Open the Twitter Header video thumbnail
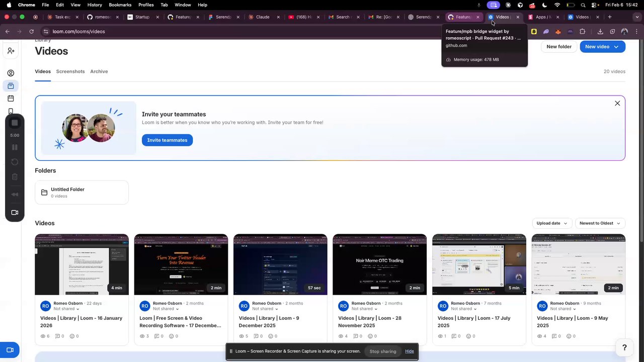The image size is (644, 362). click(x=181, y=264)
